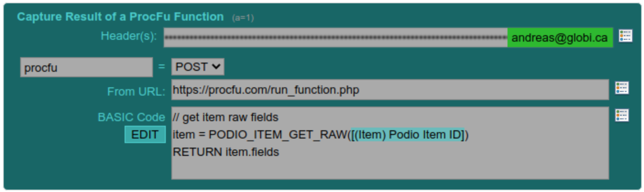The image size is (644, 192).
Task: Click the From URL label
Action: coord(136,91)
